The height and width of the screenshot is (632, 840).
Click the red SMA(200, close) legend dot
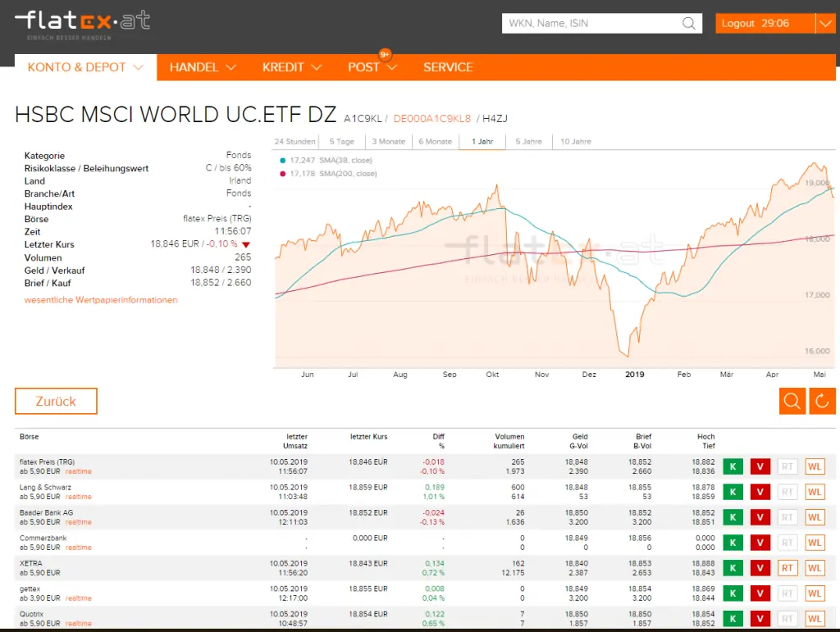click(x=283, y=174)
